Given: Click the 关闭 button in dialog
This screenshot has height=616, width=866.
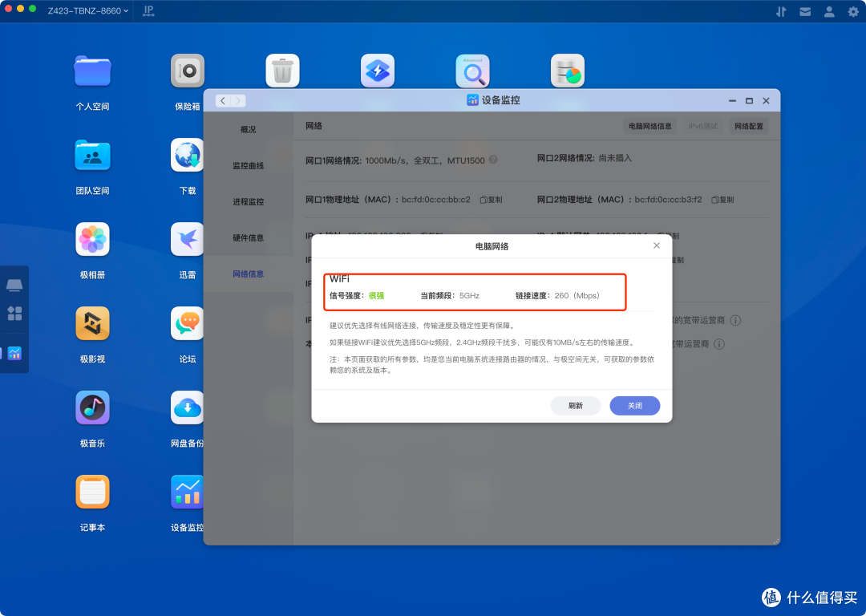Looking at the screenshot, I should point(634,406).
